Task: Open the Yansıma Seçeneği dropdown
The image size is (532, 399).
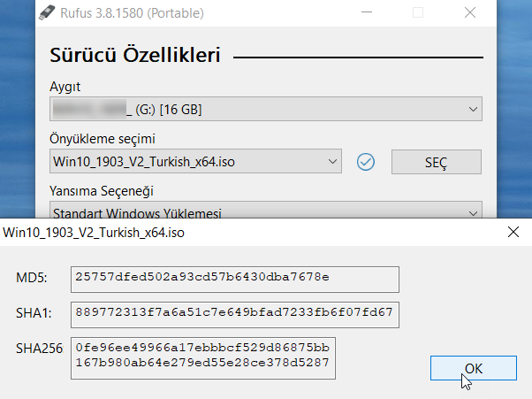Action: click(266, 213)
